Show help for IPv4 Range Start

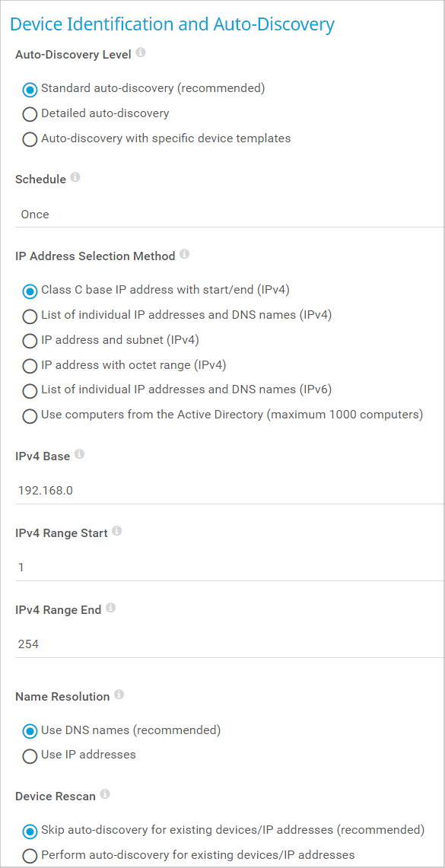point(117,532)
